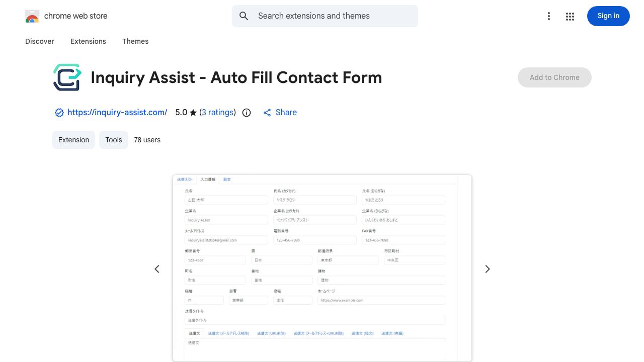Viewport: 644px width, 362px height.
Task: Click the Add to Chrome button
Action: [x=554, y=77]
